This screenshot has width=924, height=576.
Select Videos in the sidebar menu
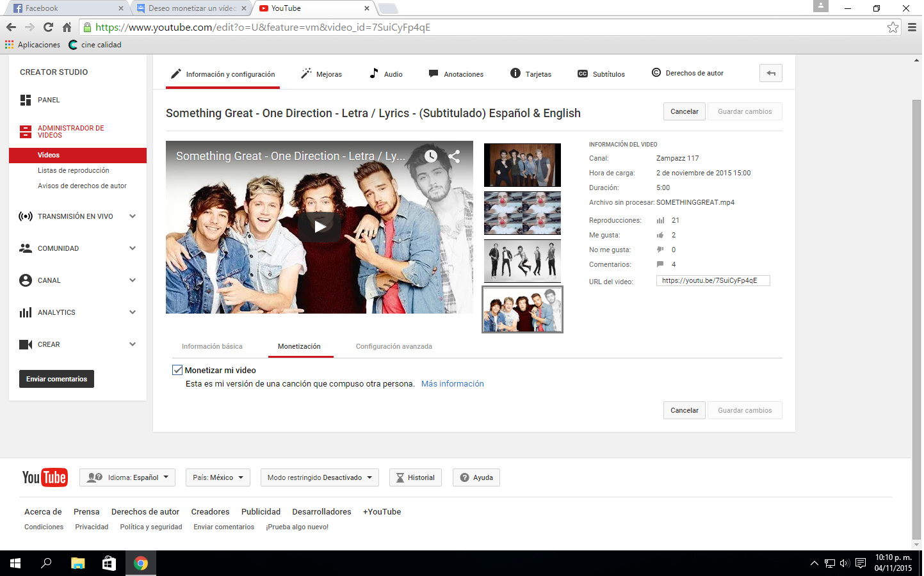77,155
